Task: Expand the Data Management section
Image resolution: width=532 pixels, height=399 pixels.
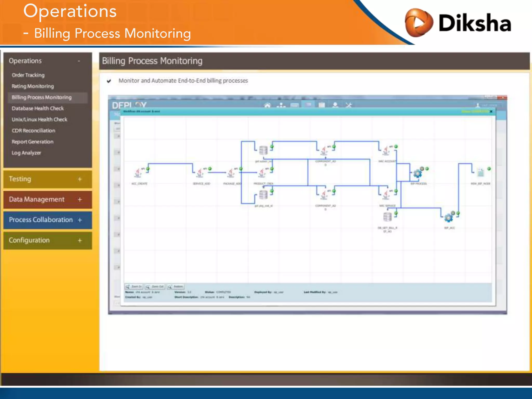Action: click(80, 199)
